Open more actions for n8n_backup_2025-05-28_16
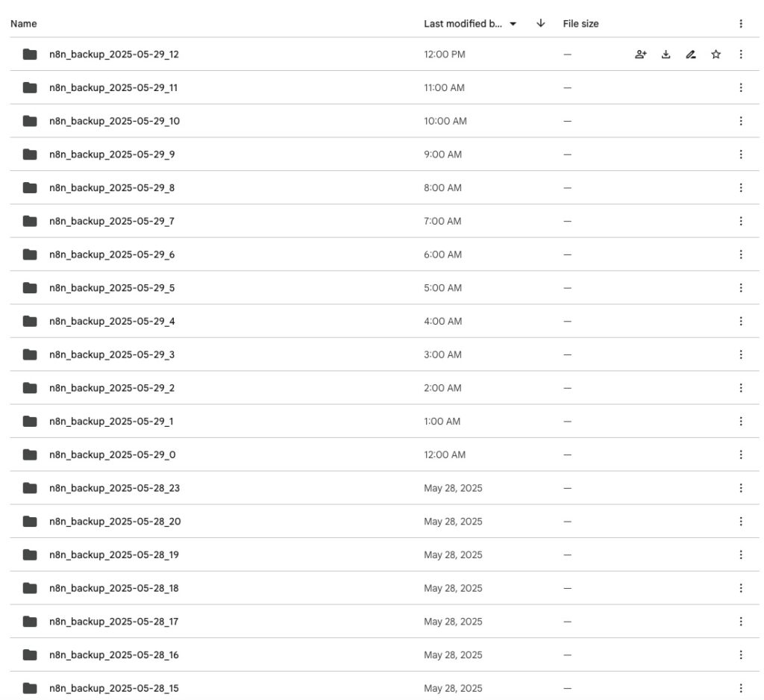764x700 pixels. pyautogui.click(x=741, y=655)
